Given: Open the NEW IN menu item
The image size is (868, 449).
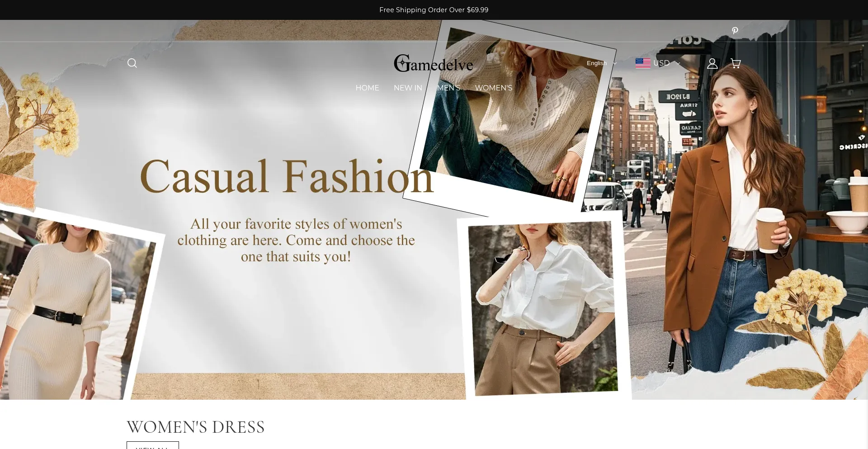Looking at the screenshot, I should [408, 88].
